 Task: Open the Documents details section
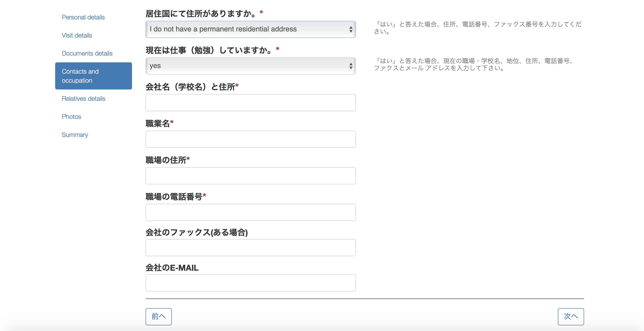point(87,53)
